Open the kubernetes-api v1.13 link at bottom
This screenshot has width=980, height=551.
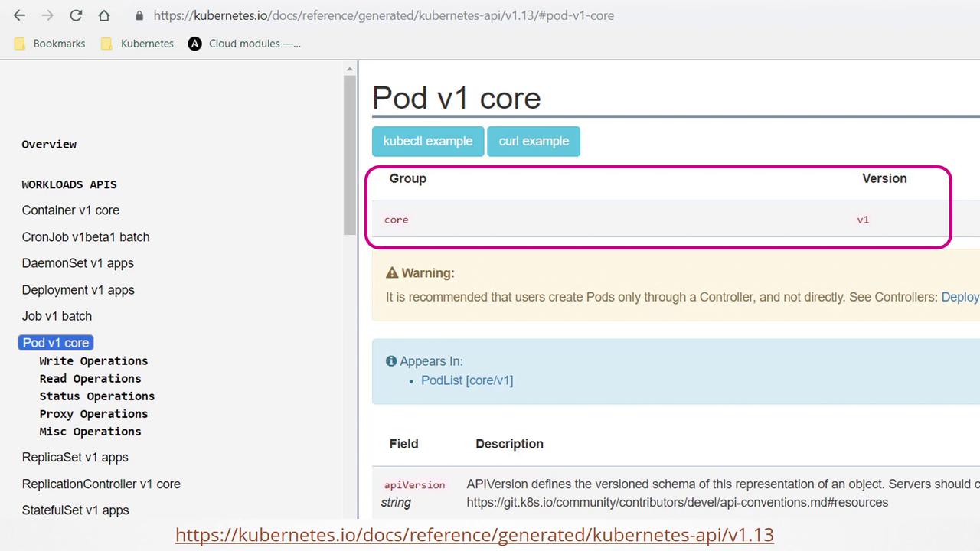(475, 534)
